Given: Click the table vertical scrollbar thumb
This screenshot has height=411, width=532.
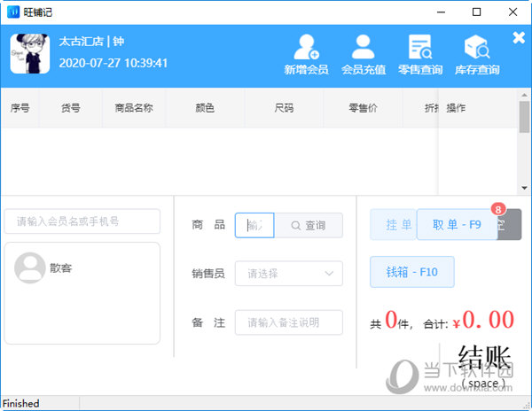Looking at the screenshot, I should (524, 117).
